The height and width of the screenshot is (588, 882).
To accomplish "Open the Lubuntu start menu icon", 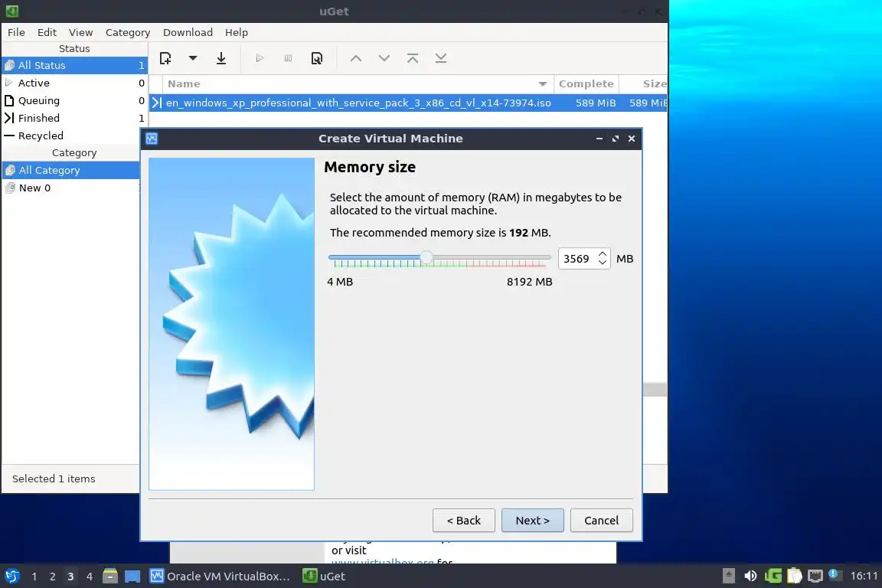I will (11, 577).
